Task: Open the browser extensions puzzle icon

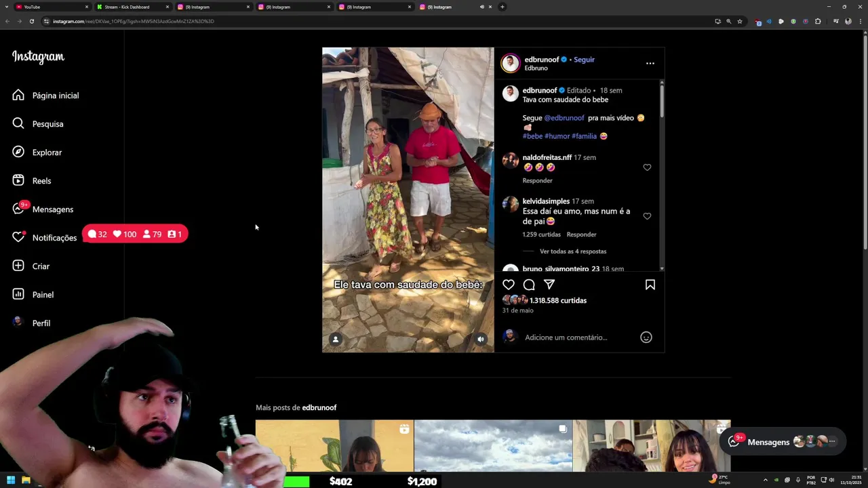Action: [x=818, y=21]
